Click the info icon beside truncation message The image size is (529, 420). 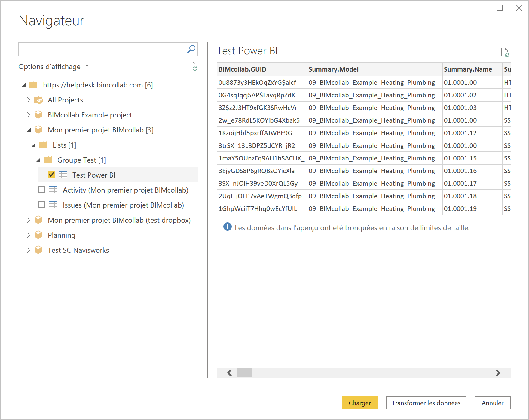(228, 227)
